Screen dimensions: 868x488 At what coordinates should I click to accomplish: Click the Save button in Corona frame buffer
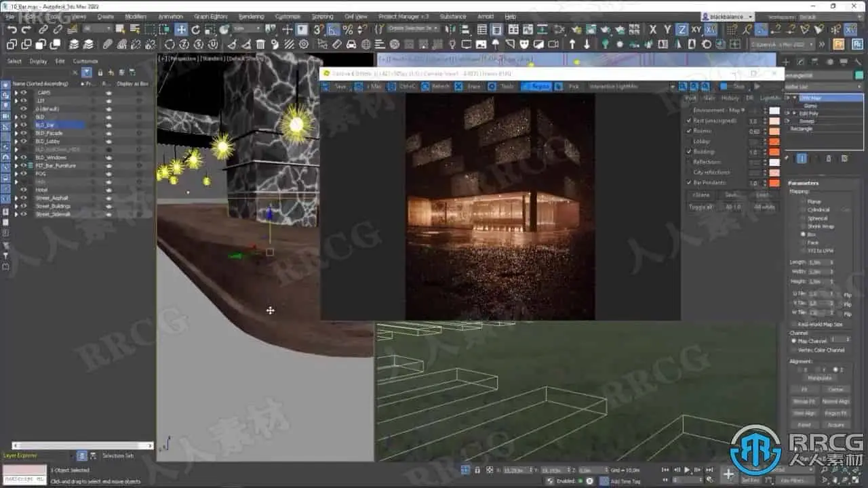(335, 87)
